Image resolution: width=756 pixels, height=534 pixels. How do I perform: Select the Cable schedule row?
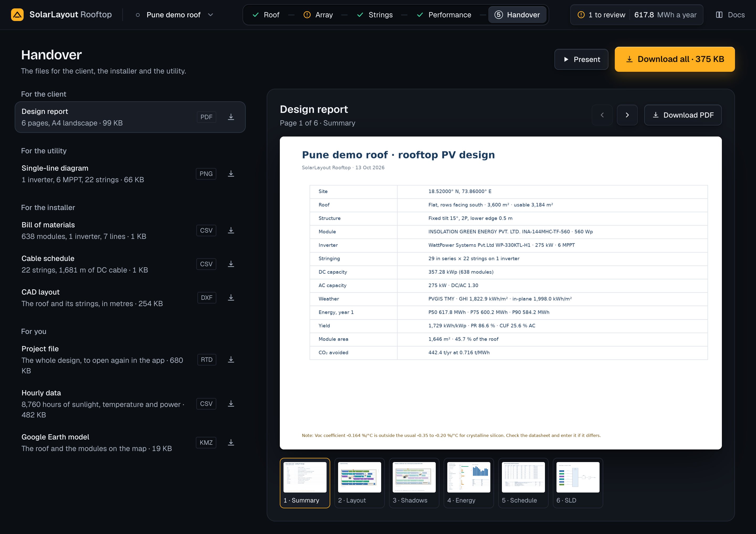point(130,264)
